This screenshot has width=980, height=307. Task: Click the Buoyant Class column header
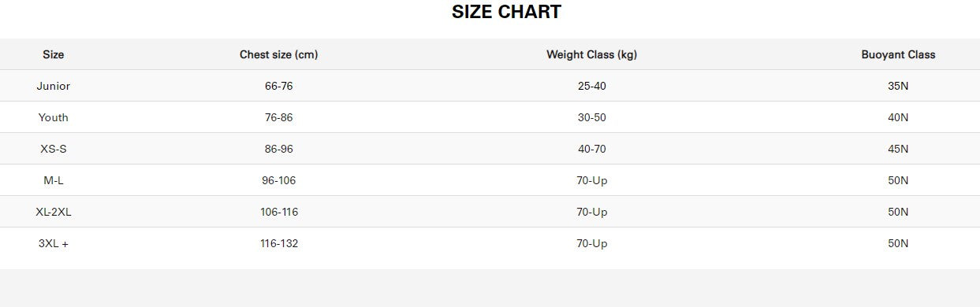point(898,54)
